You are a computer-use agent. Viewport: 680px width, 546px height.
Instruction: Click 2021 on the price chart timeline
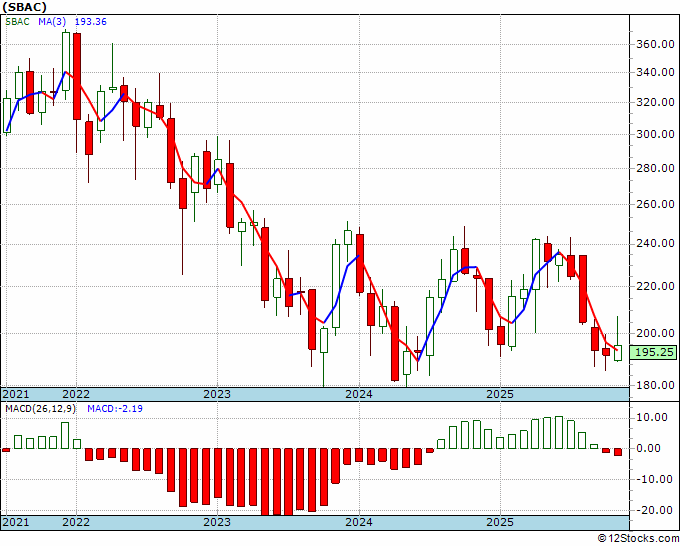point(16,394)
